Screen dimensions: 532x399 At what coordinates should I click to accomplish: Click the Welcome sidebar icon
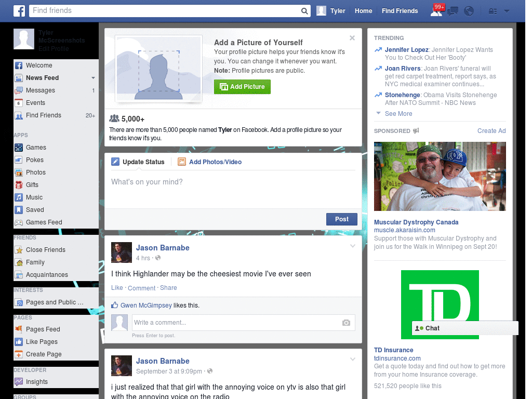pyautogui.click(x=19, y=65)
